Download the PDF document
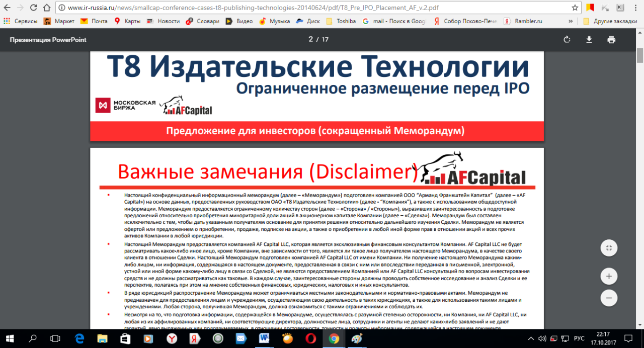Image resolution: width=644 pixels, height=348 pixels. [589, 40]
